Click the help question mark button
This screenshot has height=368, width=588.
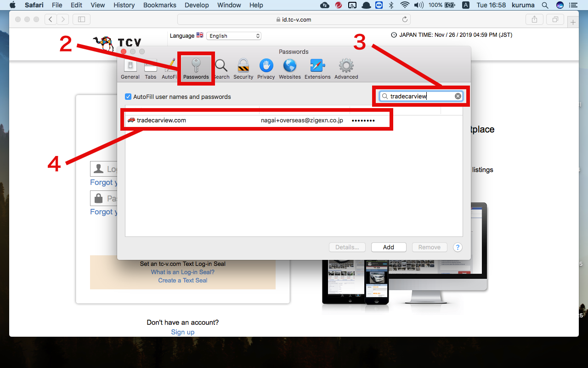[x=458, y=247]
